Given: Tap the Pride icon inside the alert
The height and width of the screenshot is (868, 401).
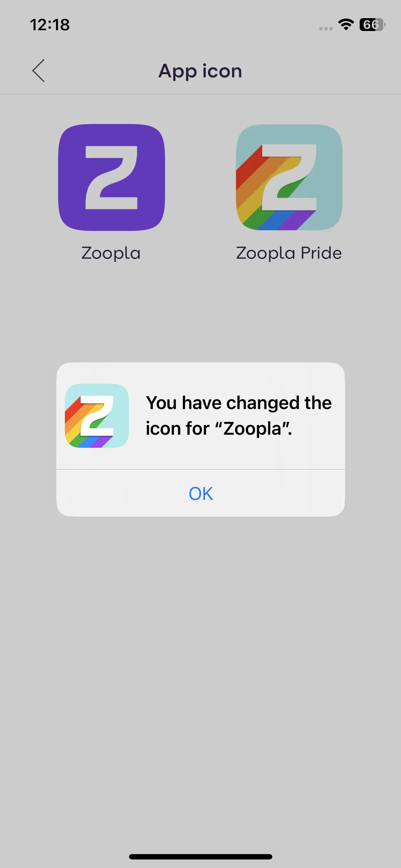Looking at the screenshot, I should pos(97,416).
